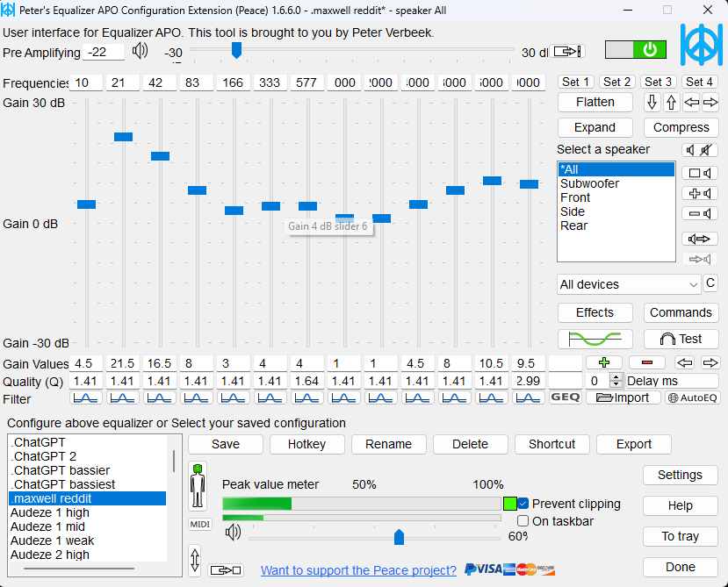The height and width of the screenshot is (587, 728).
Task: Select Set 3
Action: click(x=659, y=82)
